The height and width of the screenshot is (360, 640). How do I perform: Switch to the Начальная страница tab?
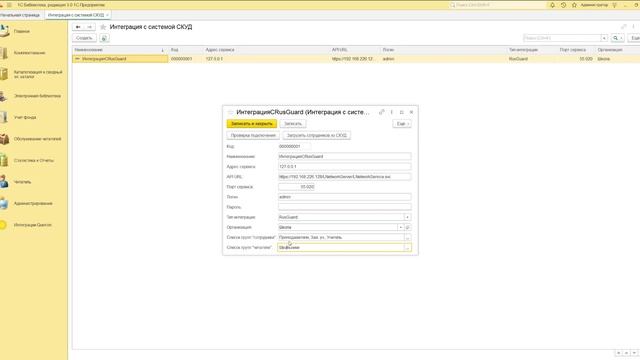point(20,15)
